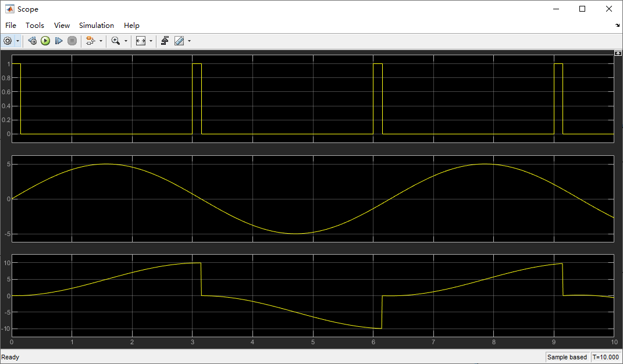Open the Simulation menu
623x364 pixels.
pyautogui.click(x=97, y=26)
